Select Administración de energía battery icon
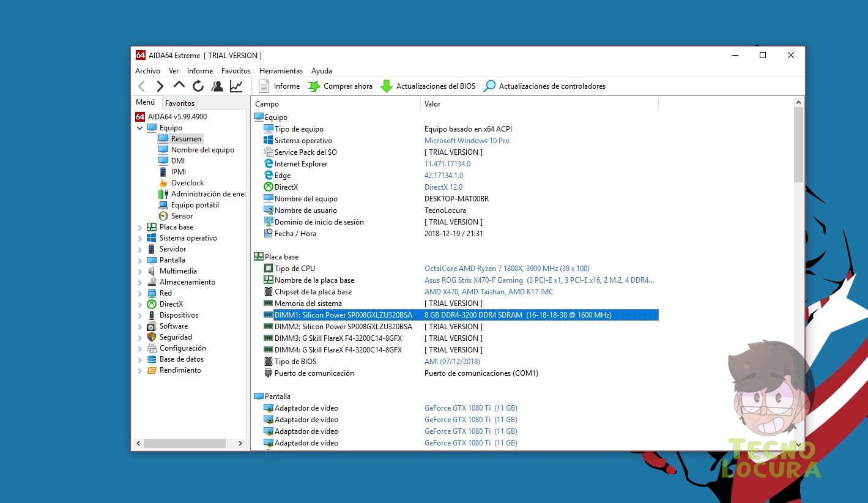Viewport: 868px width, 503px height. 163,194
